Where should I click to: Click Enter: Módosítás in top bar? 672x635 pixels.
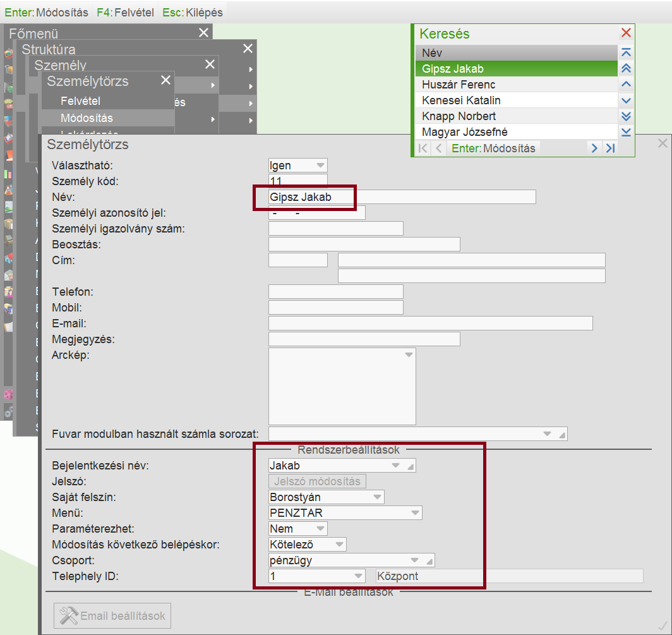point(46,13)
